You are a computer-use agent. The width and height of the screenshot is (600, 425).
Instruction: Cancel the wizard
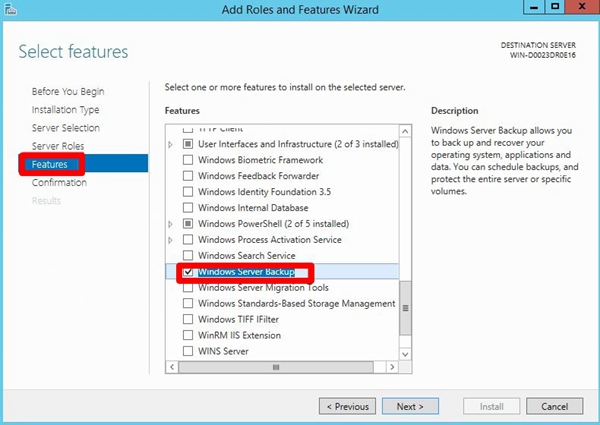(554, 406)
